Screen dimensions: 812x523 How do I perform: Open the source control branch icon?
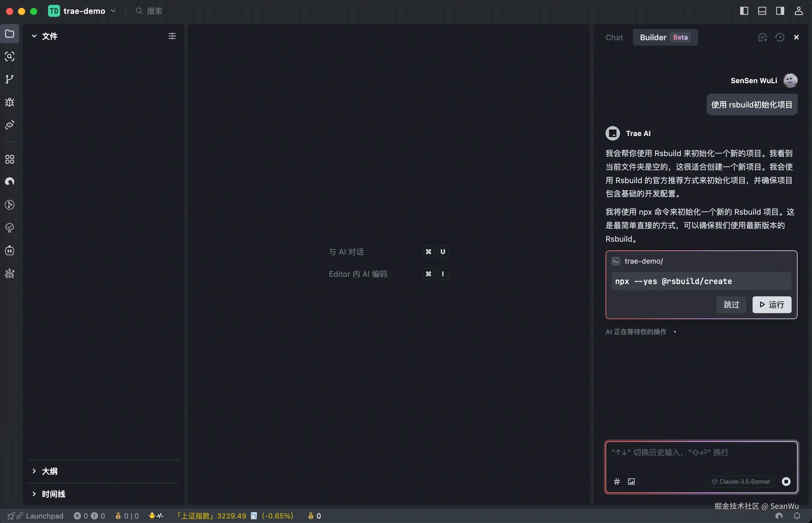10,79
